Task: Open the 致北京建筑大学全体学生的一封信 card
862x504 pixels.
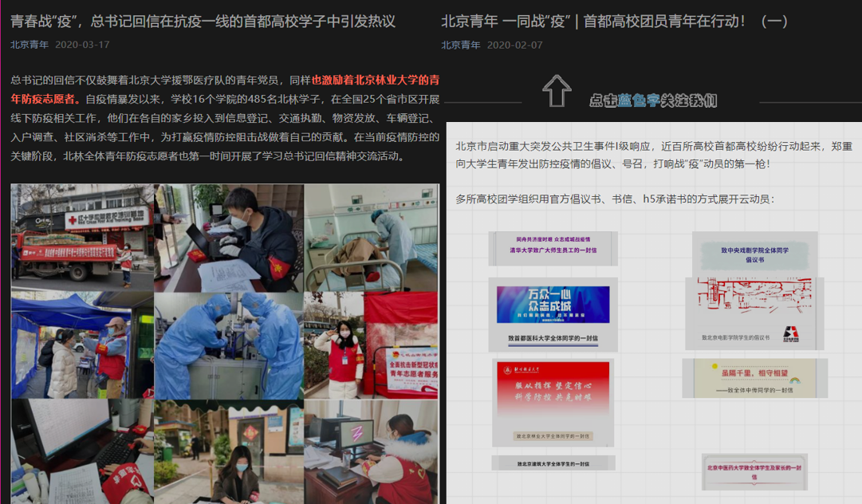Action: (x=553, y=463)
